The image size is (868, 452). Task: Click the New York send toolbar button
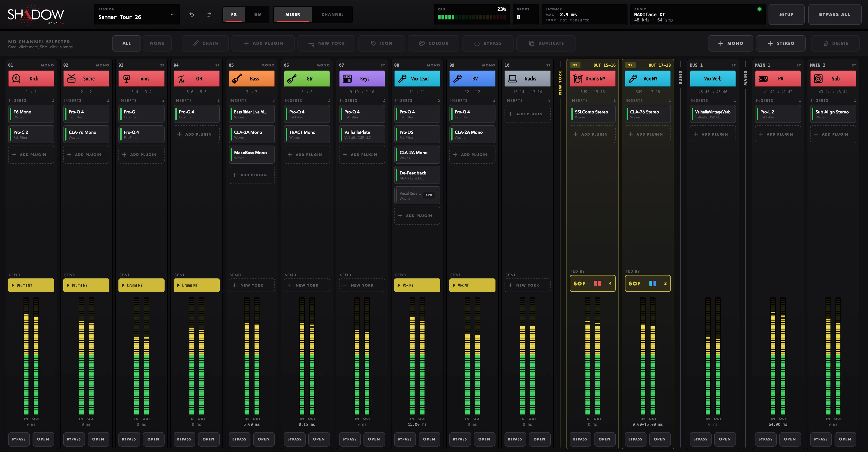click(x=326, y=43)
